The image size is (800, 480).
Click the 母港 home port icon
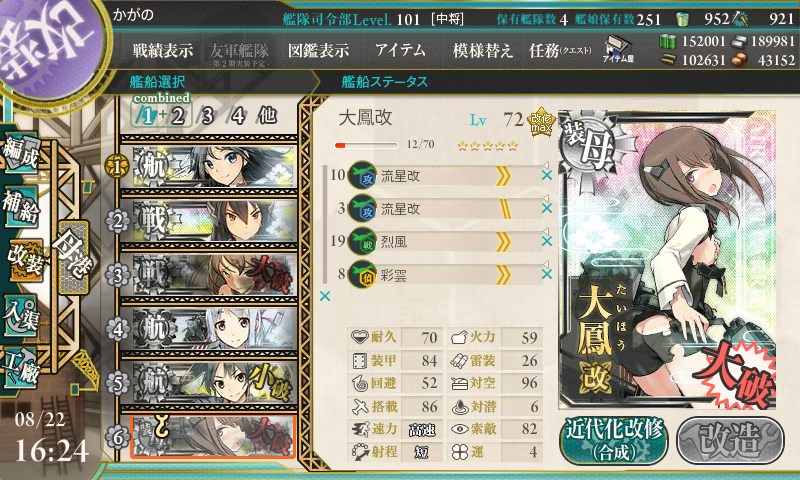(73, 257)
